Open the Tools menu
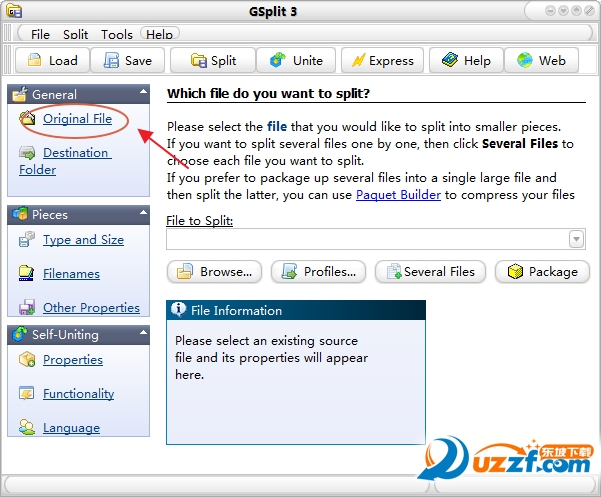 pyautogui.click(x=117, y=34)
